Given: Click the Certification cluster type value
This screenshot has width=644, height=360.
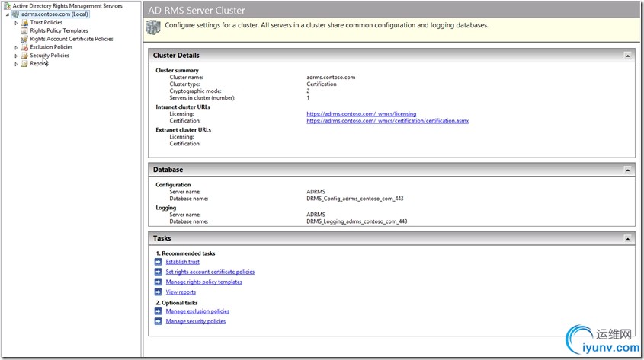Looking at the screenshot, I should pyautogui.click(x=322, y=84).
